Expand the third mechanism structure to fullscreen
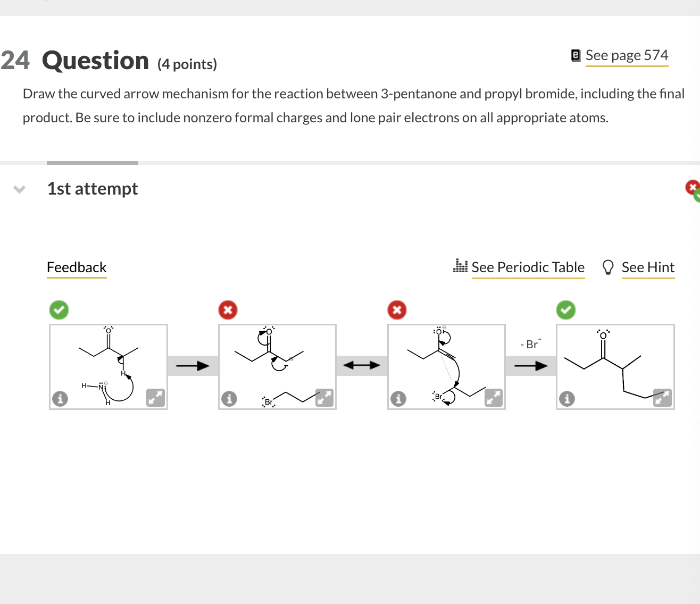Viewport: 700px width, 604px height. 494,398
